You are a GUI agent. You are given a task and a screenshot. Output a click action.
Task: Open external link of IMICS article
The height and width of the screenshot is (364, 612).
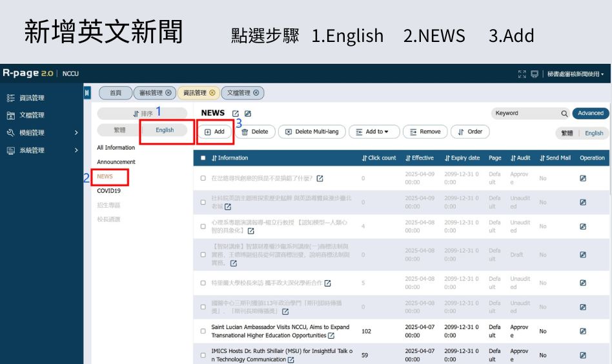tap(291, 359)
